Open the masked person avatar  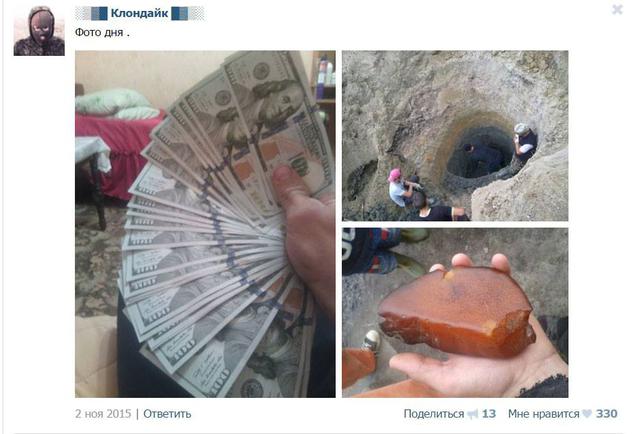pos(39,31)
